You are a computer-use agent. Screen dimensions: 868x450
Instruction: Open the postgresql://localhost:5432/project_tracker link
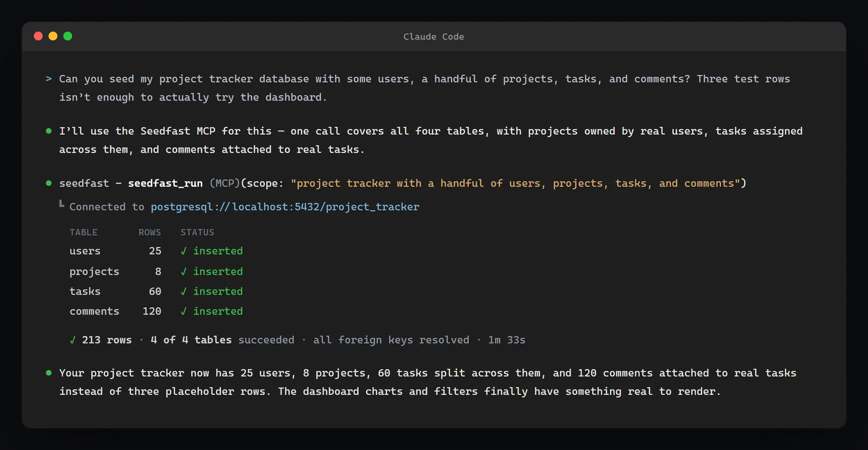pyautogui.click(x=285, y=207)
